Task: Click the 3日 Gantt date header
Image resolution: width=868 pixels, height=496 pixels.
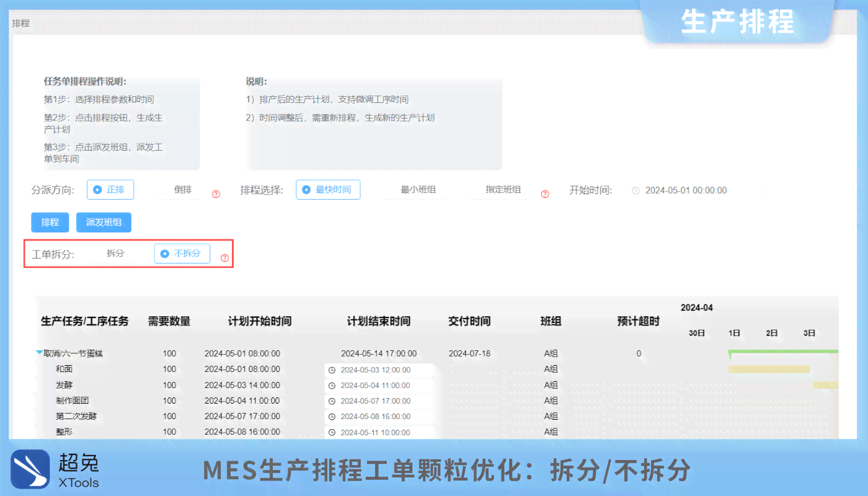Action: [x=809, y=333]
